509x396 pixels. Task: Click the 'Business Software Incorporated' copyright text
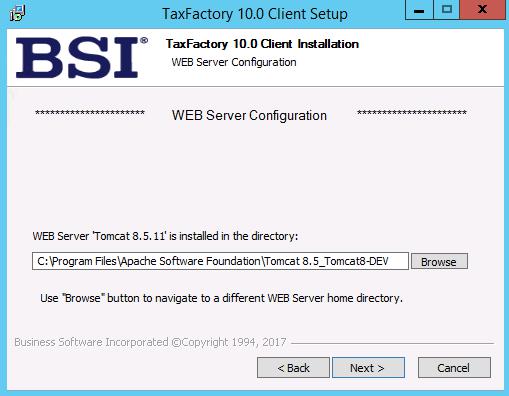150,342
